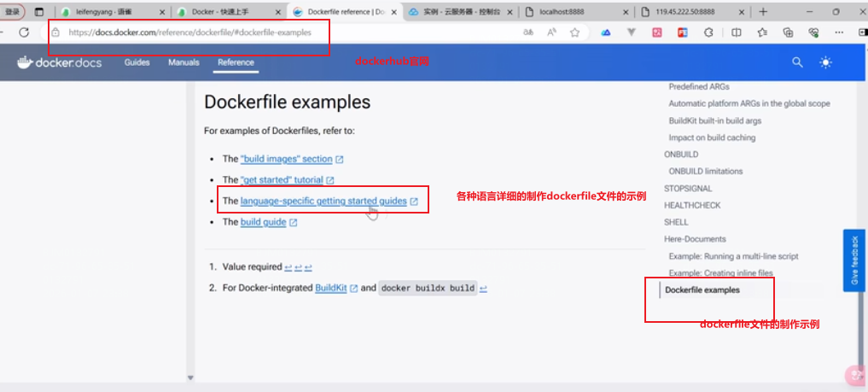Open the build guide link
The height and width of the screenshot is (392, 868).
(x=264, y=222)
